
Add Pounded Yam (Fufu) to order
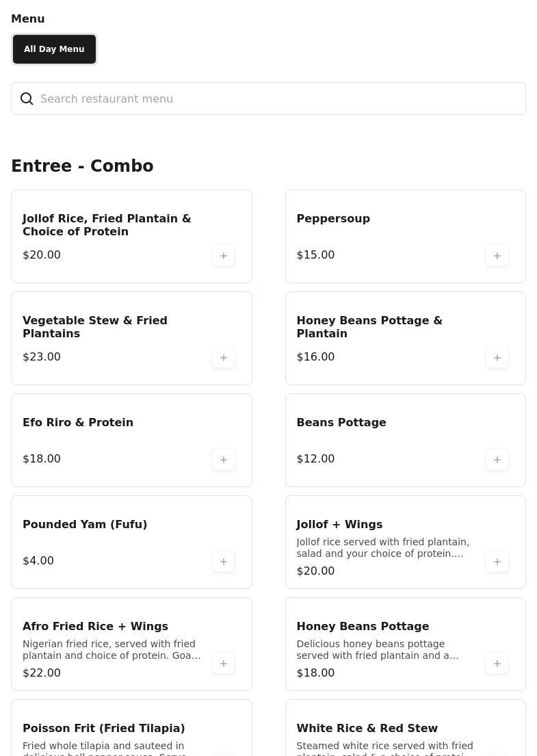(x=224, y=562)
